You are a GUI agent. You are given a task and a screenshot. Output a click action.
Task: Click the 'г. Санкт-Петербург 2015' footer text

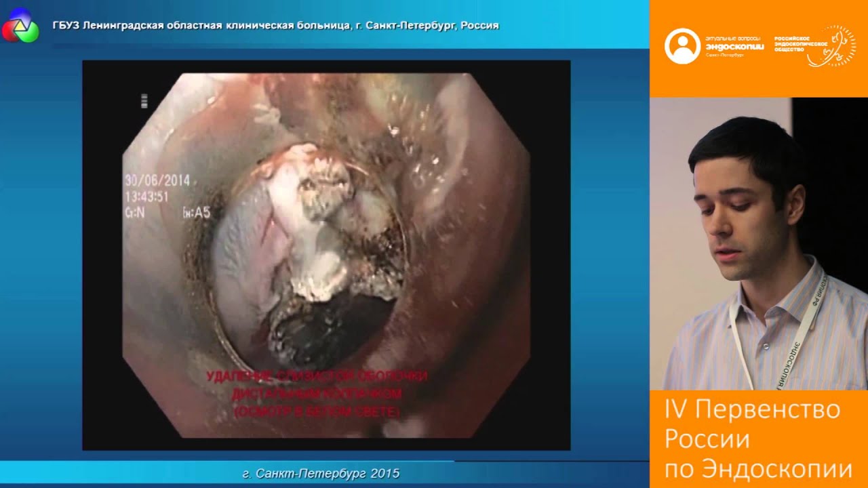tap(321, 473)
